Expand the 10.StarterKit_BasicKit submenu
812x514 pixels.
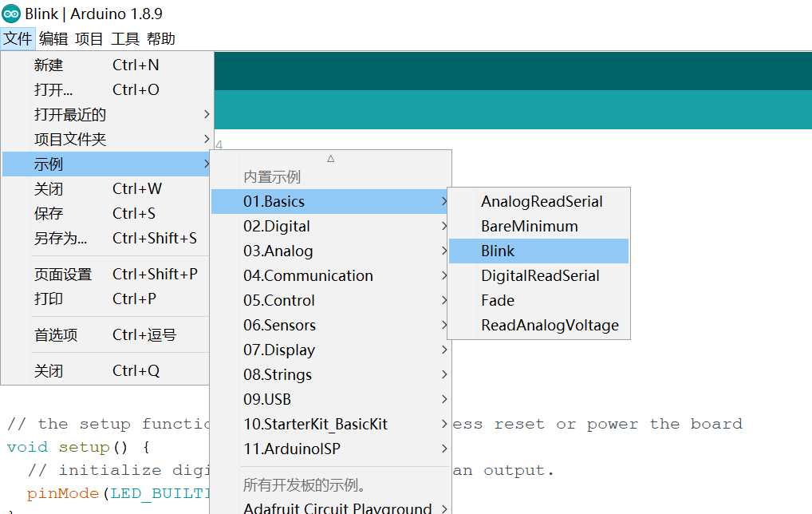coord(330,424)
